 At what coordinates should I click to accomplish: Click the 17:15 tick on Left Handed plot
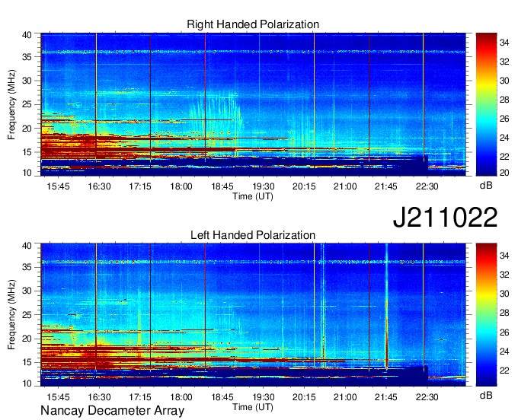click(x=140, y=396)
